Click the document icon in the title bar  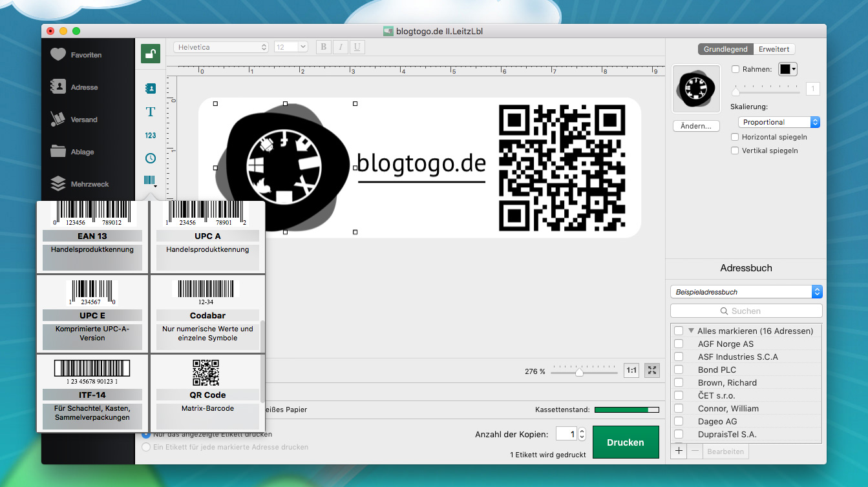(x=388, y=30)
